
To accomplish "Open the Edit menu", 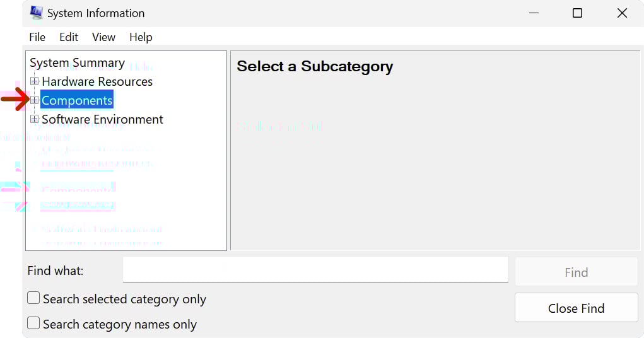I will tap(69, 37).
